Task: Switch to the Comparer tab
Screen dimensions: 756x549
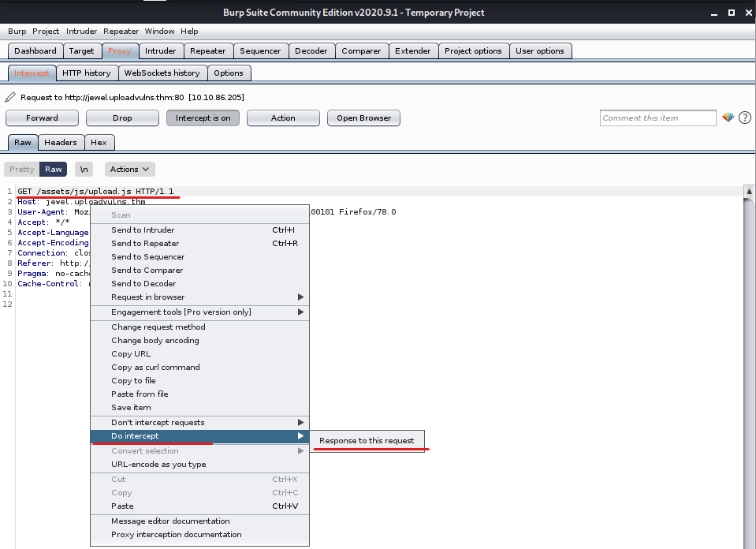Action: [361, 50]
